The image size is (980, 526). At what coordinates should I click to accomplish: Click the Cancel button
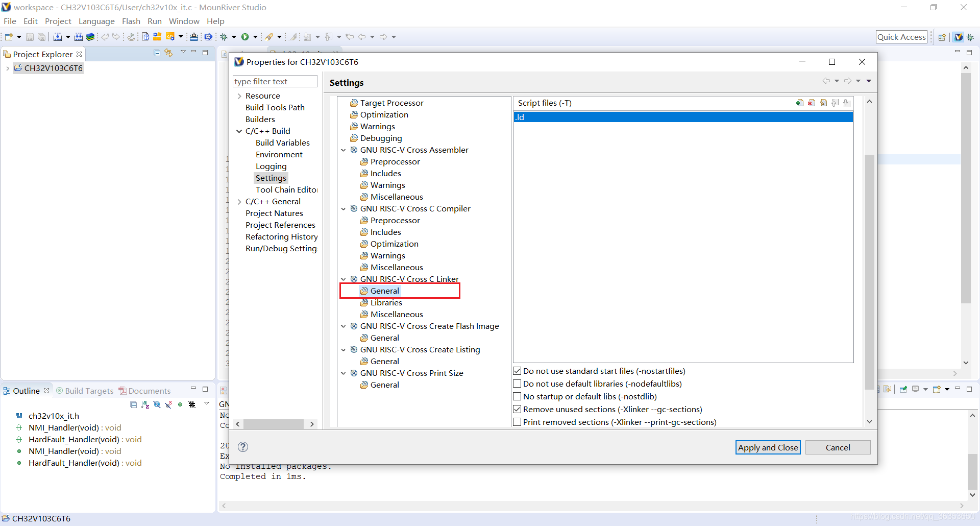[838, 447]
